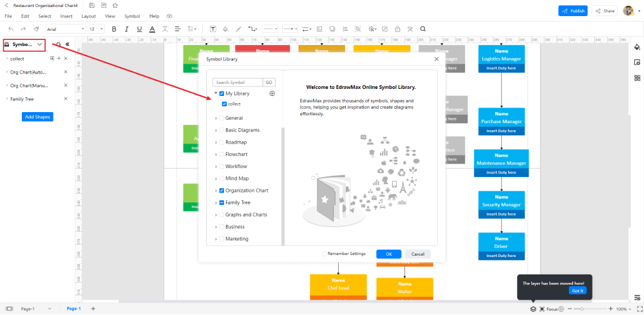
Task: Switch to the Page-1 tab
Action: (73, 309)
